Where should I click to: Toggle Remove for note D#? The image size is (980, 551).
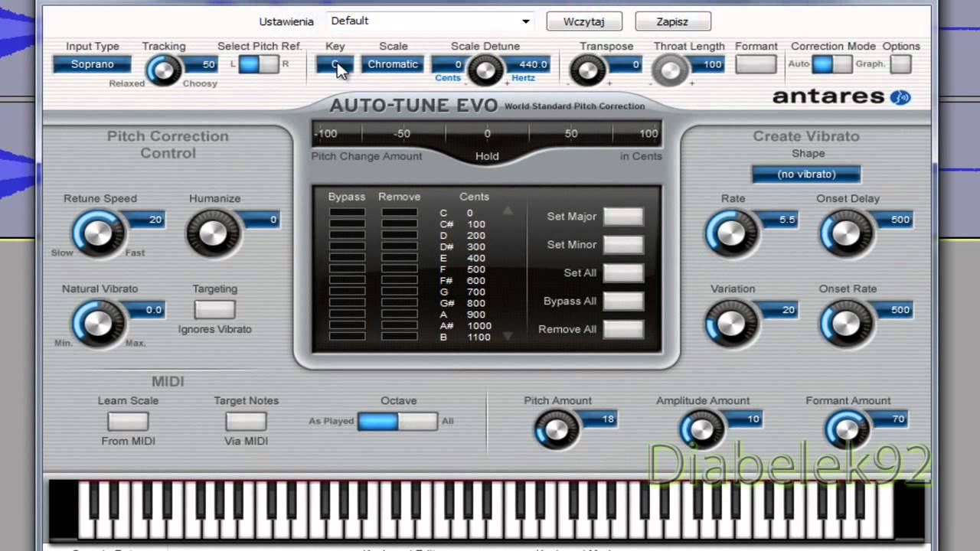pyautogui.click(x=399, y=246)
